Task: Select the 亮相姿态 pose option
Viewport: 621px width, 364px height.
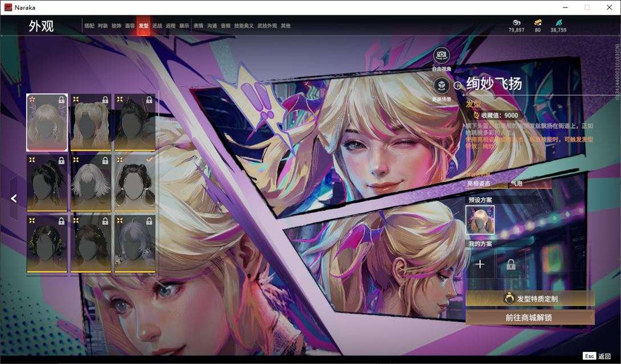Action: click(x=478, y=183)
